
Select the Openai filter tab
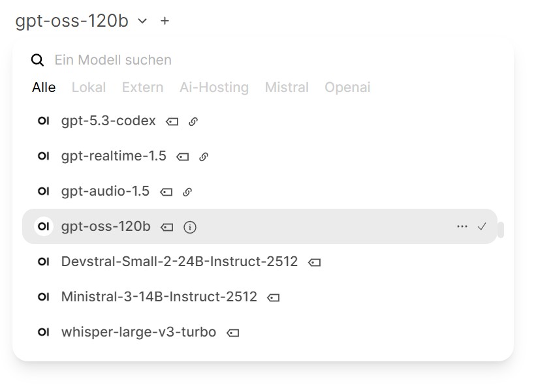347,87
